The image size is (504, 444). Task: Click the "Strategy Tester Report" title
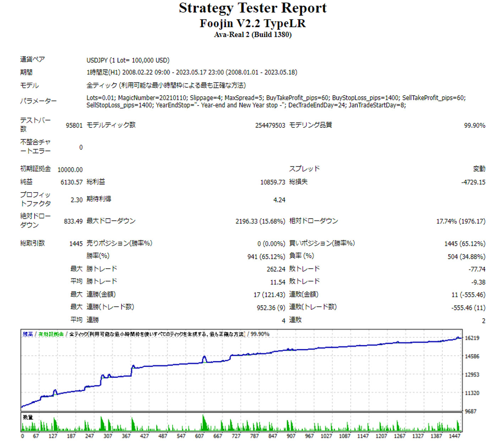(x=252, y=9)
